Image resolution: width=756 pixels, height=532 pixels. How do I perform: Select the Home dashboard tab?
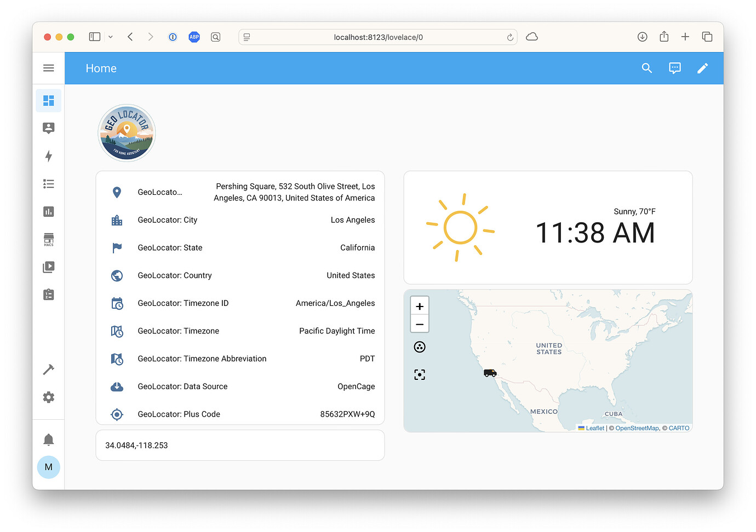coord(101,68)
